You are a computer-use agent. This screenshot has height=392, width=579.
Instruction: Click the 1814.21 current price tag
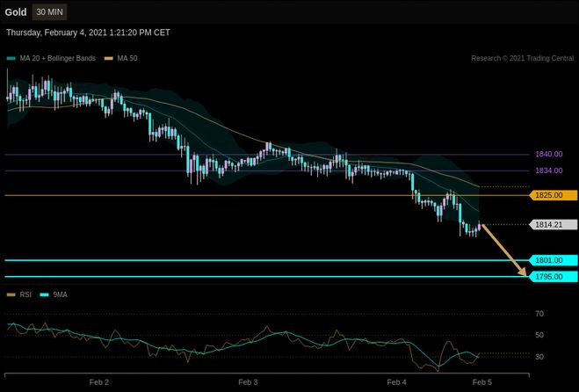coord(554,224)
